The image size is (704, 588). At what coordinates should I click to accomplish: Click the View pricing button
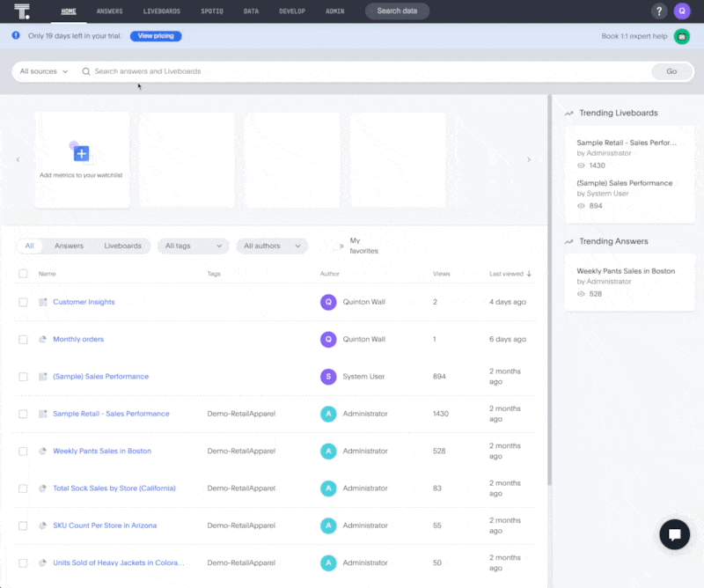(x=156, y=36)
